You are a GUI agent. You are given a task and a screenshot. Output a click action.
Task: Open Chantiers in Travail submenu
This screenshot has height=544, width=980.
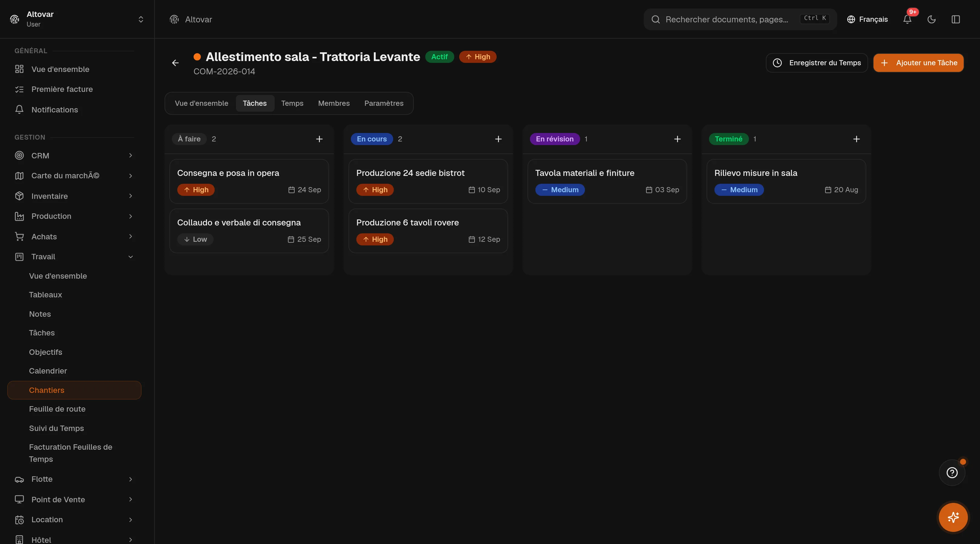pyautogui.click(x=74, y=390)
